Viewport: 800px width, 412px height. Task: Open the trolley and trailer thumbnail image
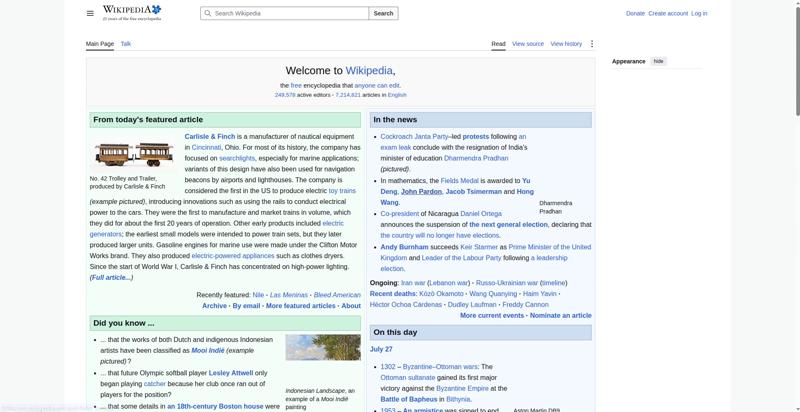(x=134, y=153)
